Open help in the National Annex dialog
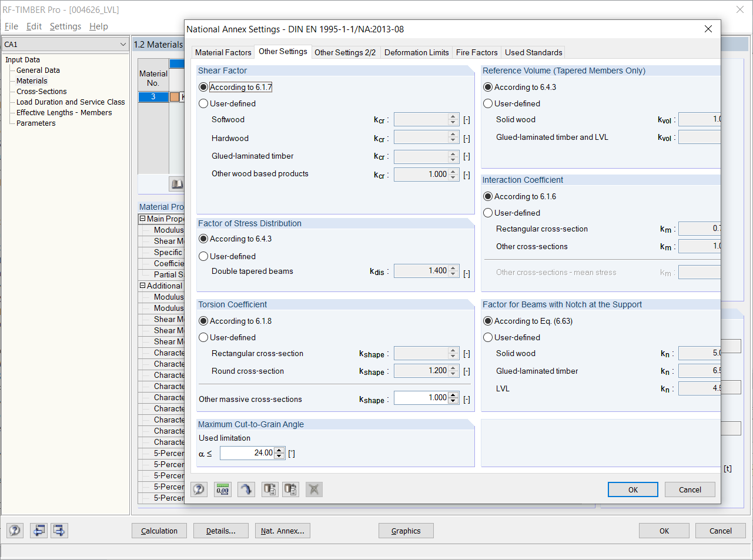Screen dimensions: 753x560 pos(199,489)
